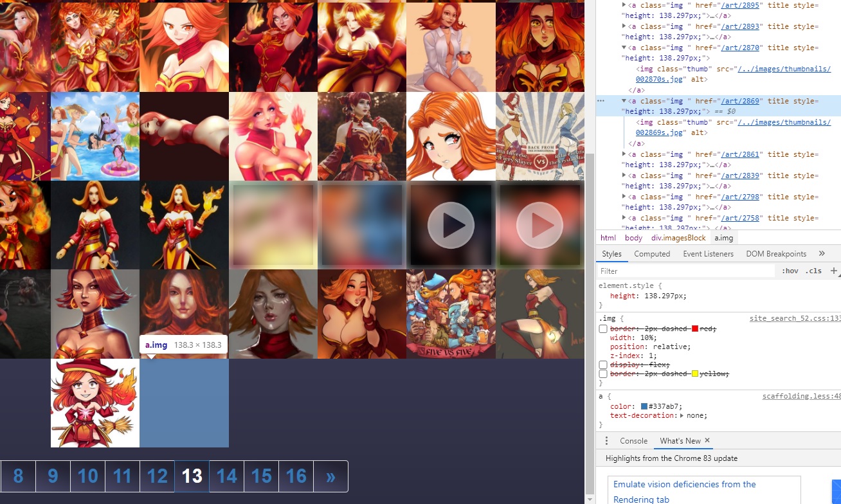The image size is (841, 504).
Task: Toggle the :hov element state pane
Action: (790, 271)
